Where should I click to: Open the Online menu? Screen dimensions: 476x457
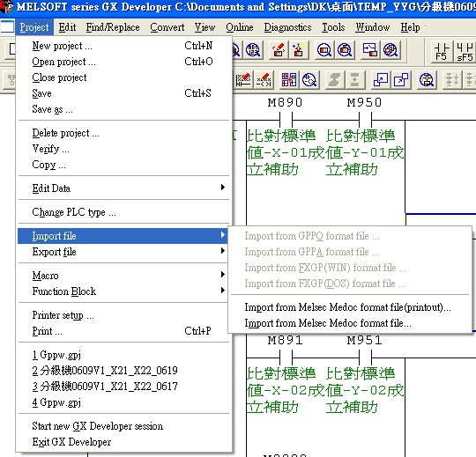pyautogui.click(x=240, y=27)
